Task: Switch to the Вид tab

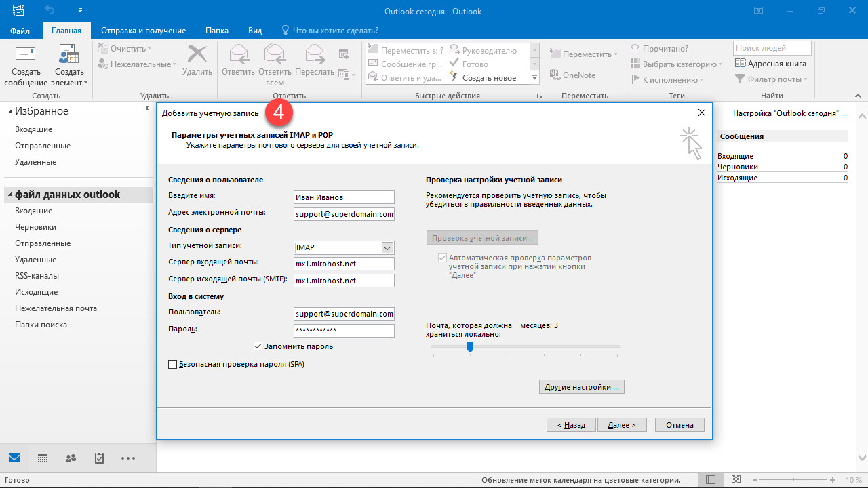Action: click(255, 30)
